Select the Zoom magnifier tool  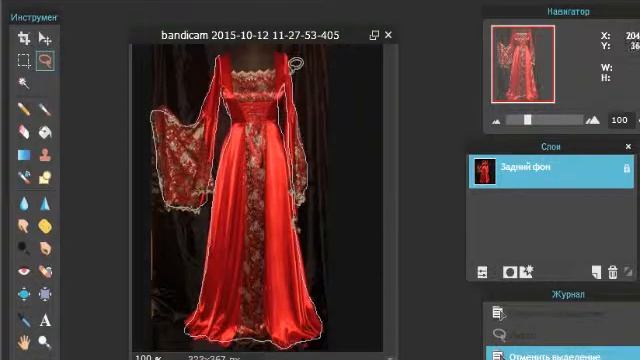(45, 342)
